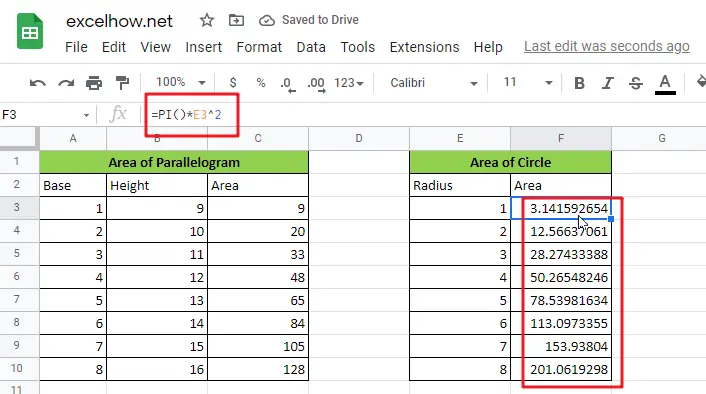This screenshot has width=706, height=394.
Task: Undo the last action
Action: coord(37,83)
